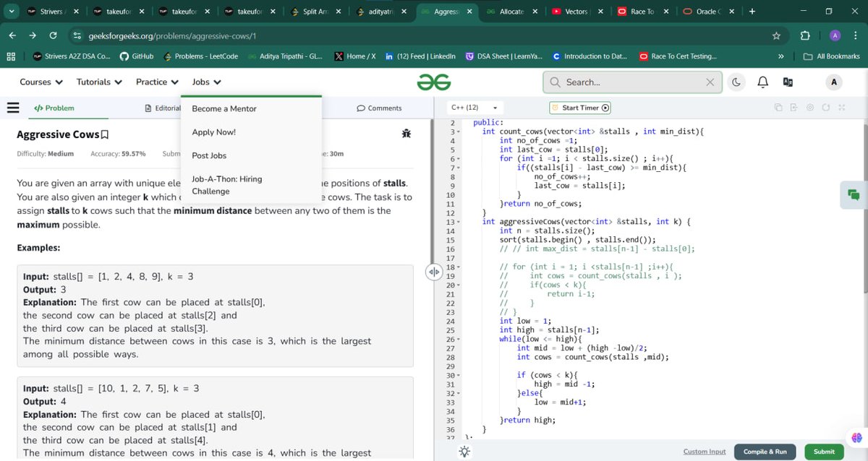Open the AI assistant brain icon

tap(856, 438)
